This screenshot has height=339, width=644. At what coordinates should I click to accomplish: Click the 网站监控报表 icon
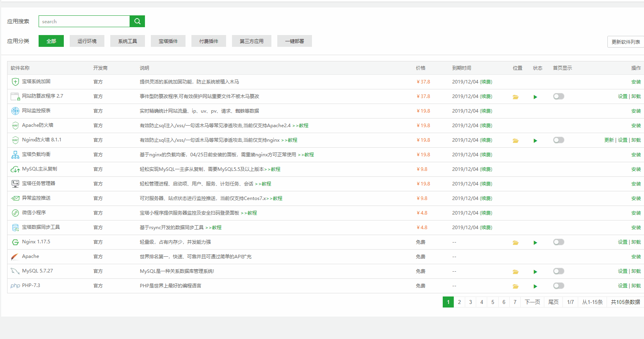pos(15,111)
